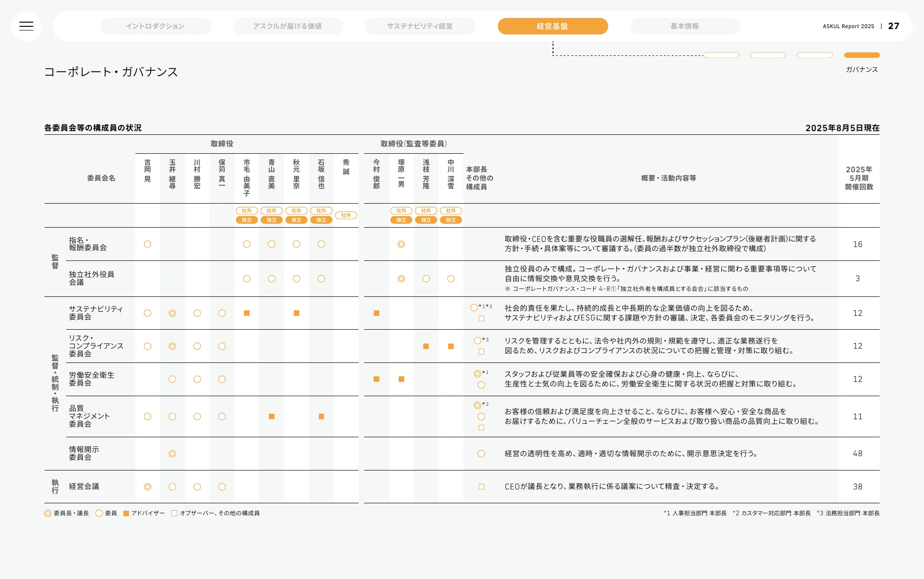Click the 2025年8月5日現在 date text
The width and height of the screenshot is (924, 579).
(842, 128)
